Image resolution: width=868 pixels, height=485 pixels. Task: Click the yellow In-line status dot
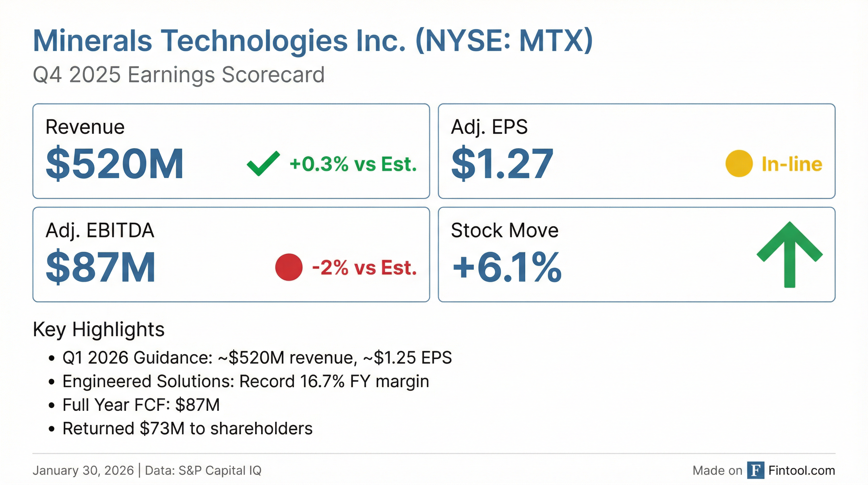[739, 164]
